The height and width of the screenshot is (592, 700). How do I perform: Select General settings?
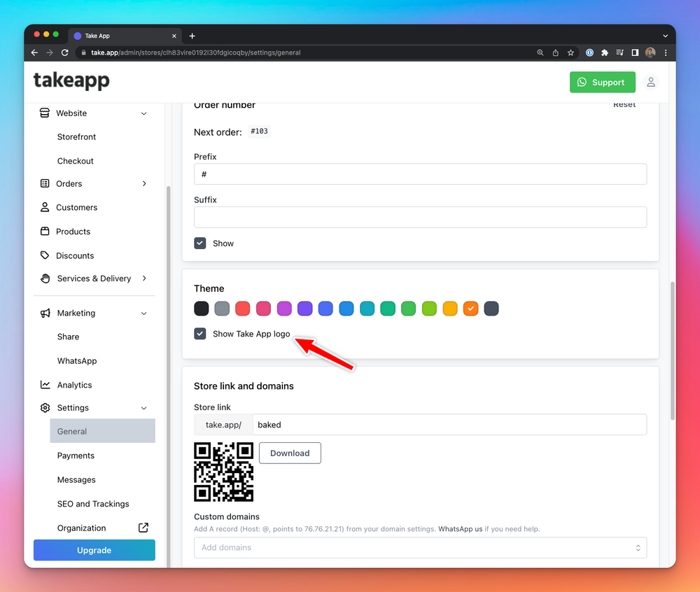(103, 431)
